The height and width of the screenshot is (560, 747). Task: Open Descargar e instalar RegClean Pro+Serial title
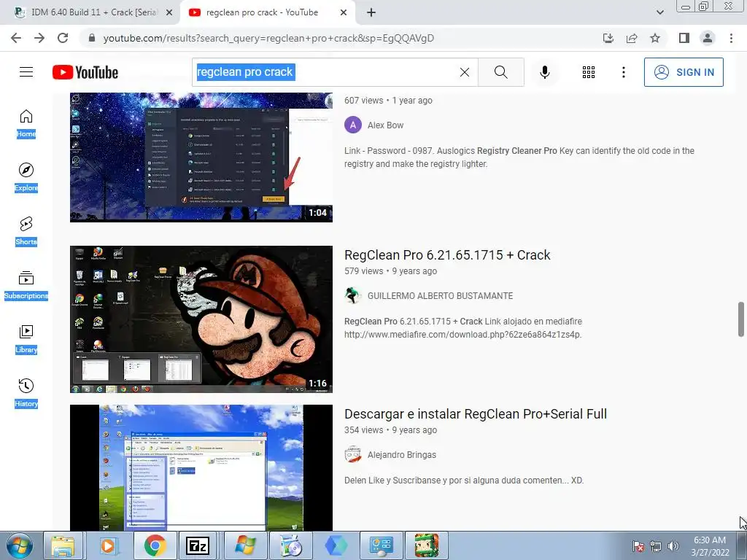tap(476, 414)
